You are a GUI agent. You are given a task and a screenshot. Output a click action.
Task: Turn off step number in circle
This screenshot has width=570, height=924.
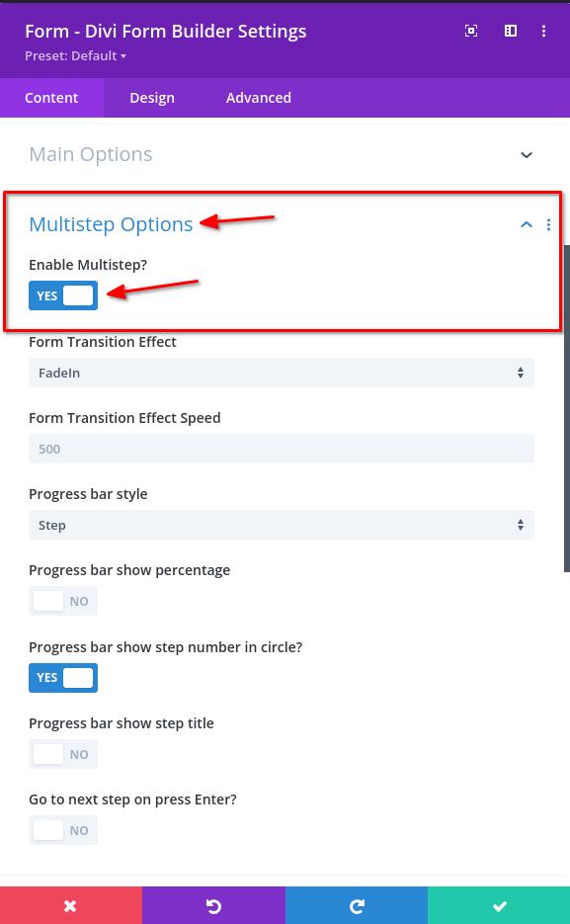(63, 677)
